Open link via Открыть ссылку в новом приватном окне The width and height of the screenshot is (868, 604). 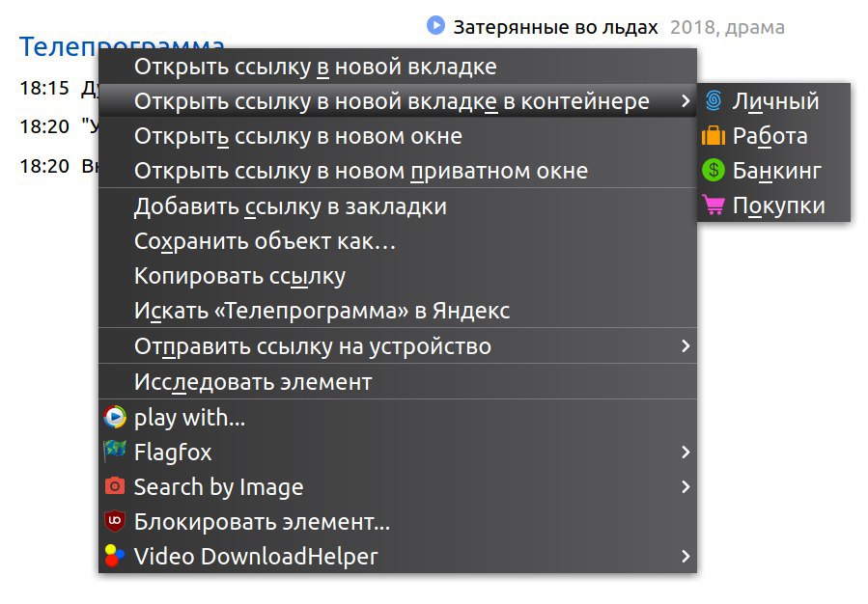398,171
